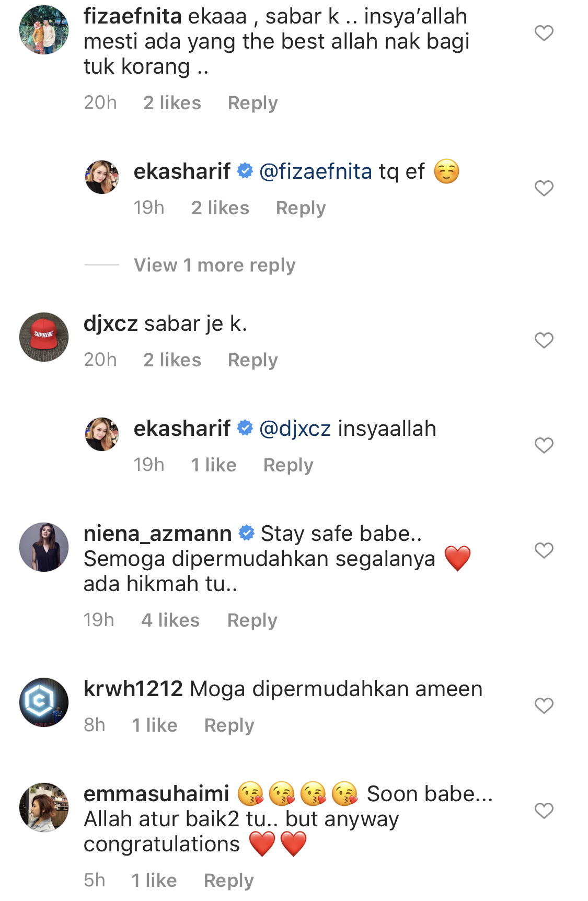The height and width of the screenshot is (901, 588).
Task: Open the @djxcz mention link
Action: click(x=295, y=429)
